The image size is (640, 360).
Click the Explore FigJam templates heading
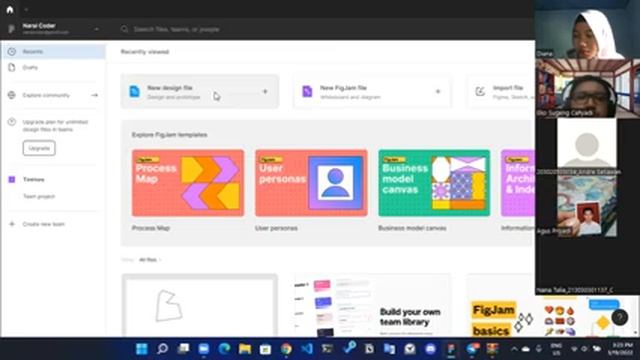169,135
